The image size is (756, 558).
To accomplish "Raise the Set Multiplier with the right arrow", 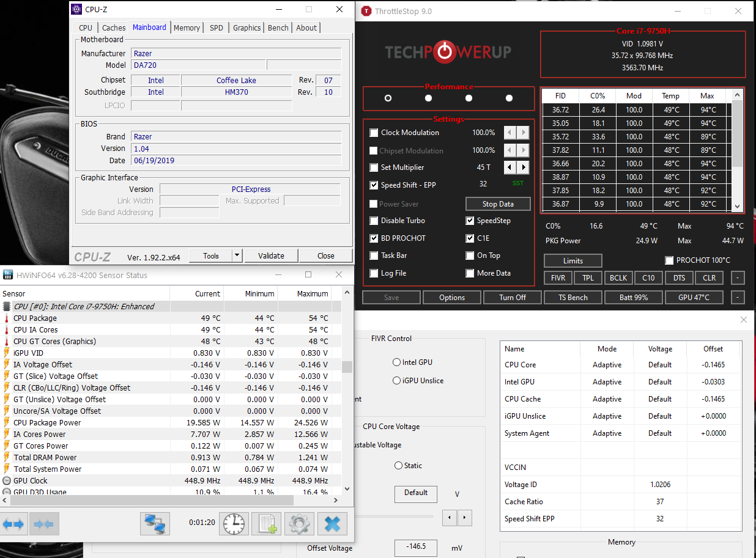I will (523, 167).
